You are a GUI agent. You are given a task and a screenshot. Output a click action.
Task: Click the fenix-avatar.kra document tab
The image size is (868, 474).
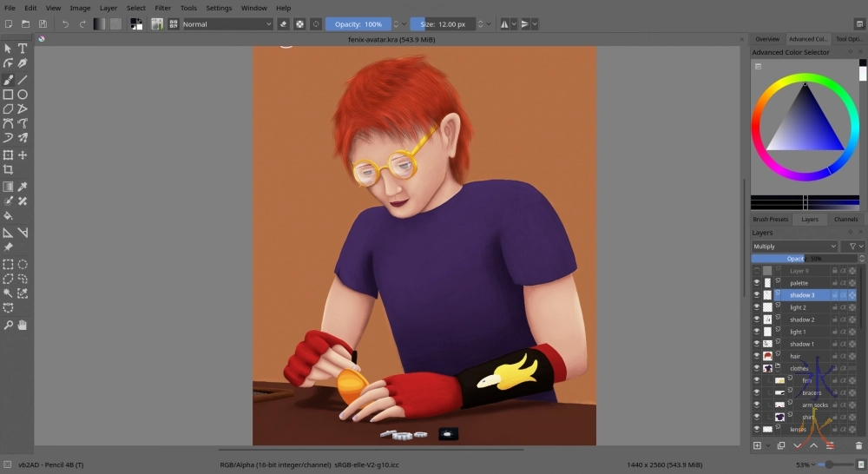[x=390, y=39]
